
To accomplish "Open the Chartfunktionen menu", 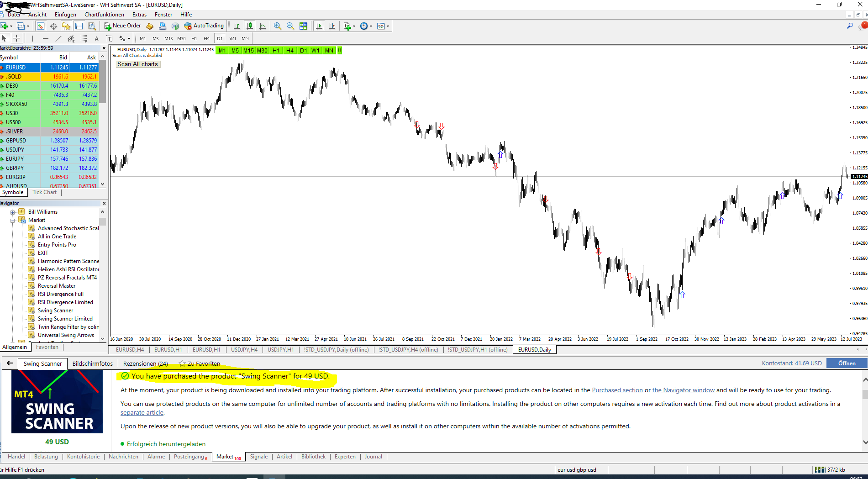I will pyautogui.click(x=104, y=15).
